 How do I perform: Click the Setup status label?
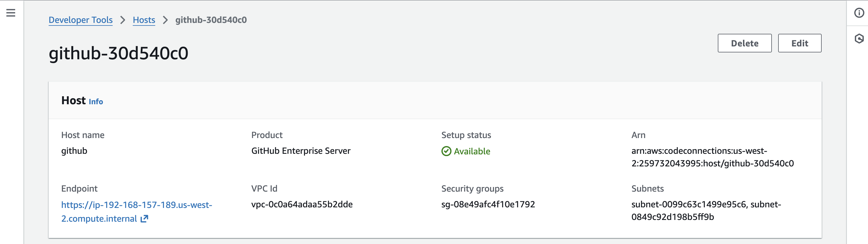click(466, 135)
